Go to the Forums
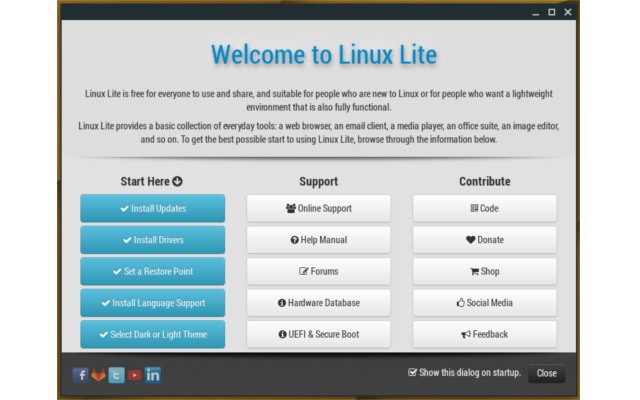Image resolution: width=640 pixels, height=400 pixels. pos(318,271)
